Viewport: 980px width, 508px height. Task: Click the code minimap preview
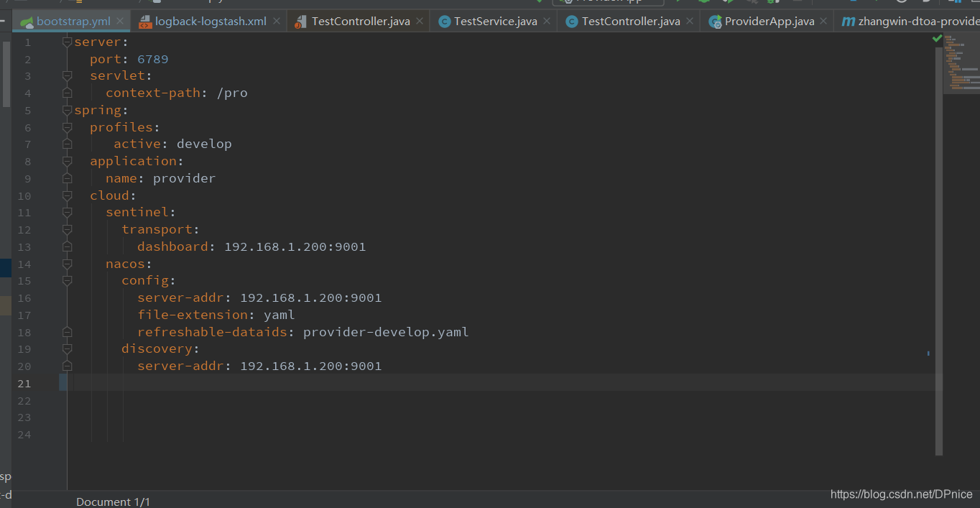coord(962,63)
